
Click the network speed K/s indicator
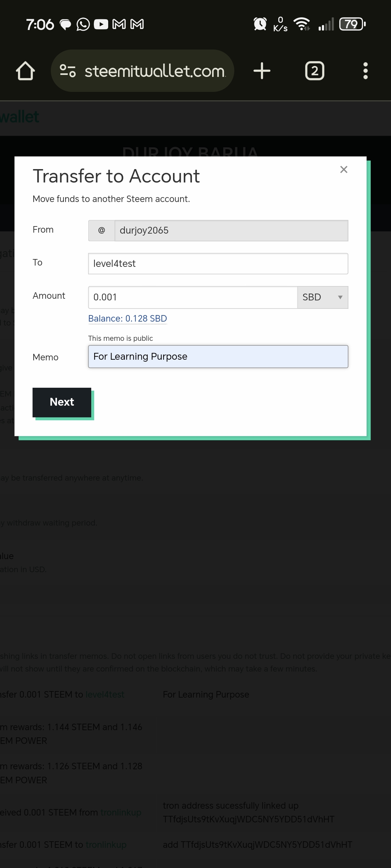(280, 24)
